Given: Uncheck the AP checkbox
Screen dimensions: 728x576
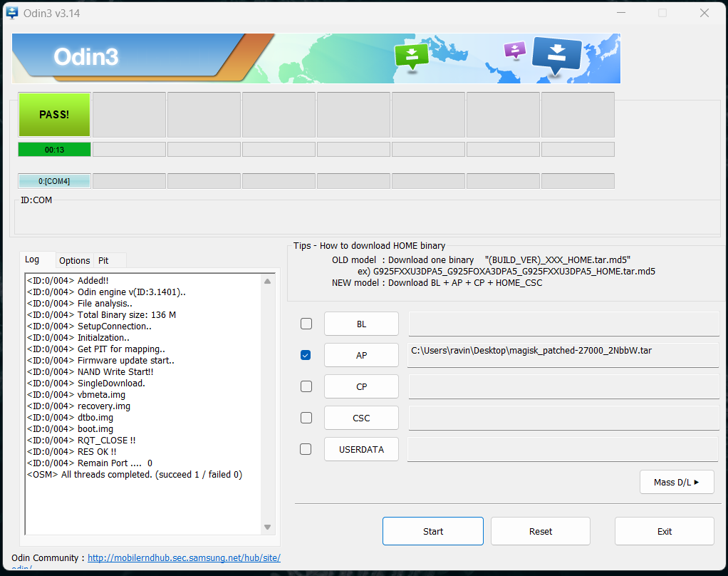Looking at the screenshot, I should pyautogui.click(x=306, y=355).
